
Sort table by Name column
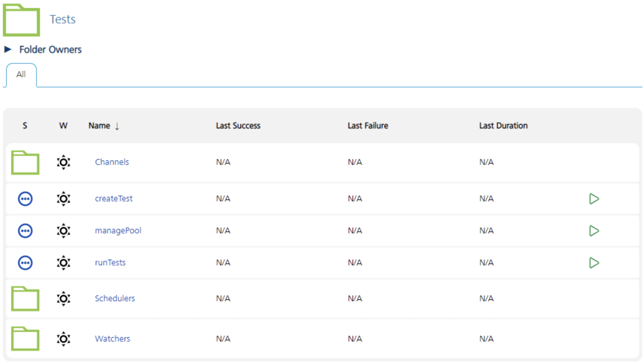click(x=100, y=126)
